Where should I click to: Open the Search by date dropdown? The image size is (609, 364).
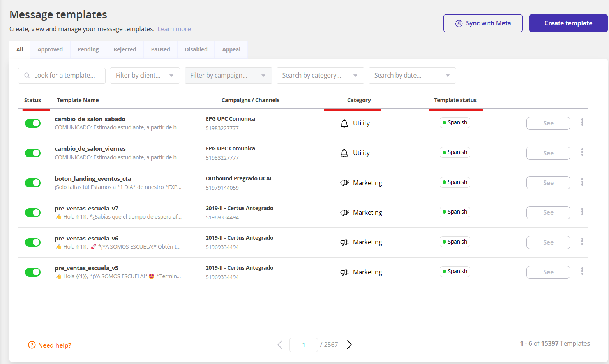point(412,76)
